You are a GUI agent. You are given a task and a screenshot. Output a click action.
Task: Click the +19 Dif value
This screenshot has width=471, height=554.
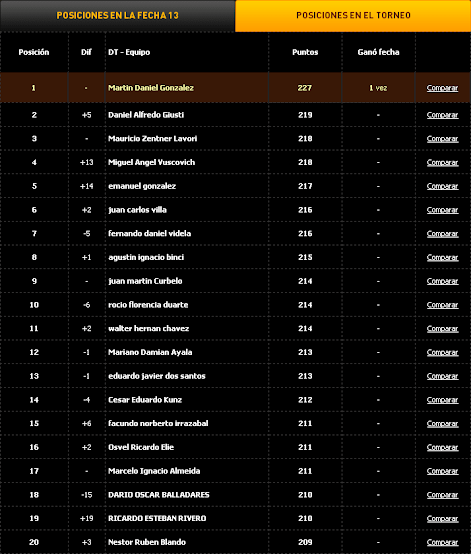pos(87,518)
